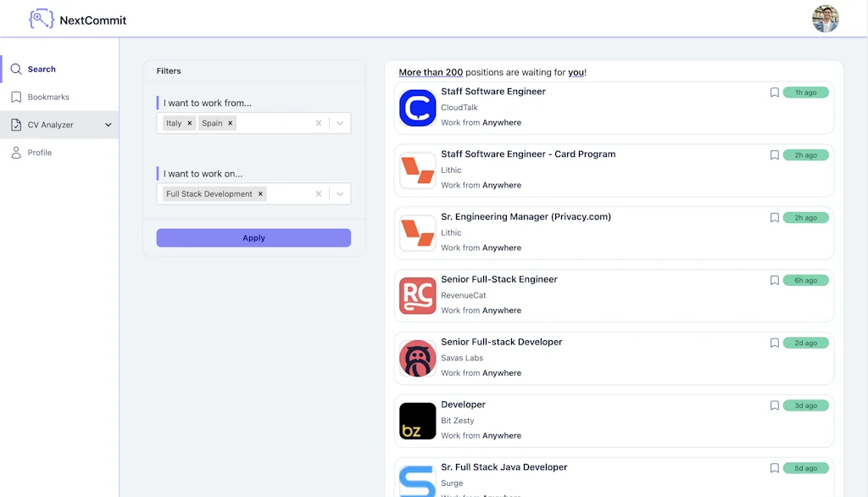
Task: Apply the selected filters
Action: click(253, 237)
